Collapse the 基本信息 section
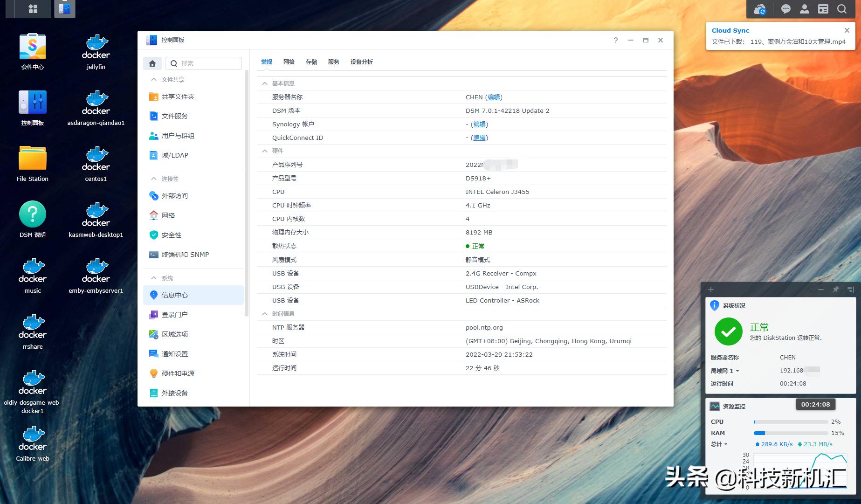This screenshot has height=504, width=861. 264,83
